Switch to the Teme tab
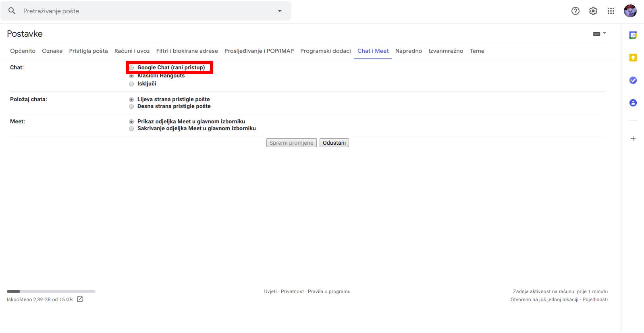The image size is (644, 333). [x=477, y=51]
